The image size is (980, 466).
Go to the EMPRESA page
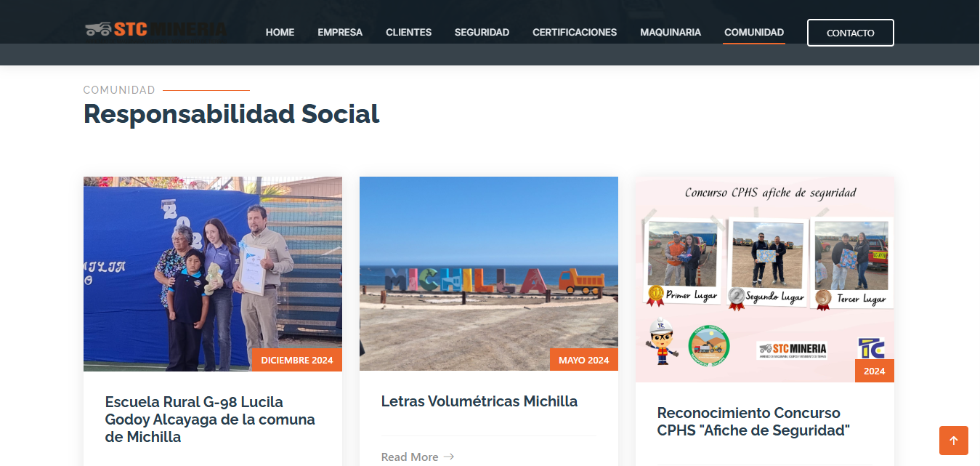coord(340,32)
